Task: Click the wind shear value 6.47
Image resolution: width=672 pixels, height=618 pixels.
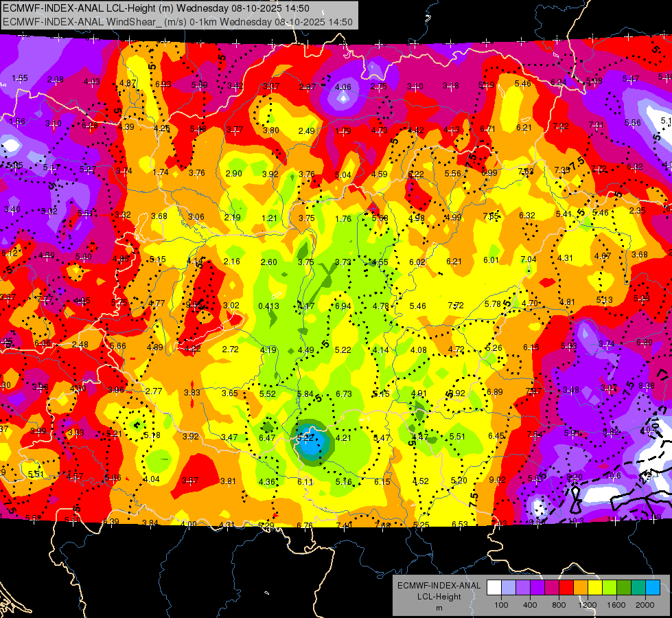Action: point(267,438)
